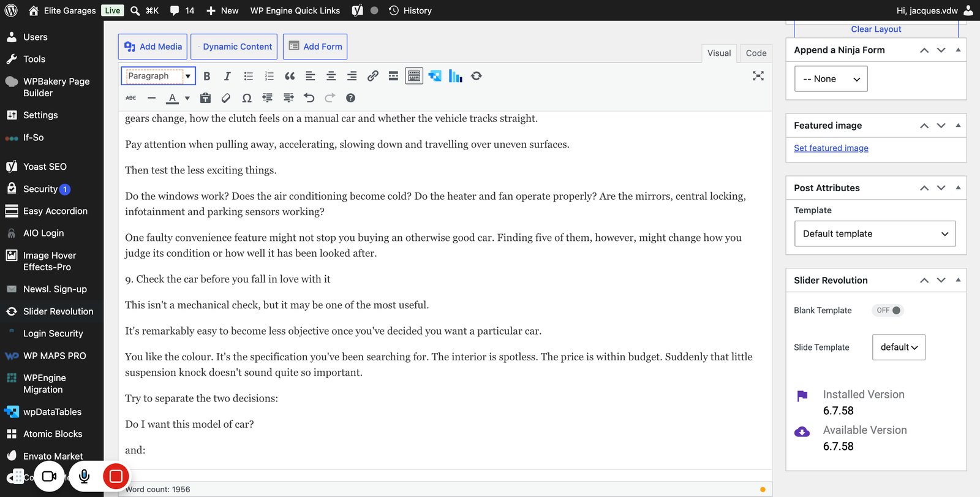Collapse the Featured image panel
The image size is (980, 497).
tap(959, 126)
